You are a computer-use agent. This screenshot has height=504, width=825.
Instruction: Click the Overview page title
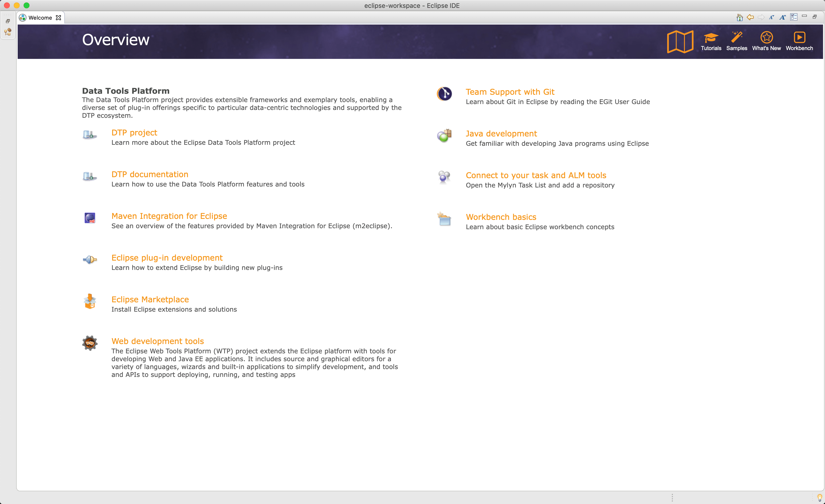[x=116, y=40]
